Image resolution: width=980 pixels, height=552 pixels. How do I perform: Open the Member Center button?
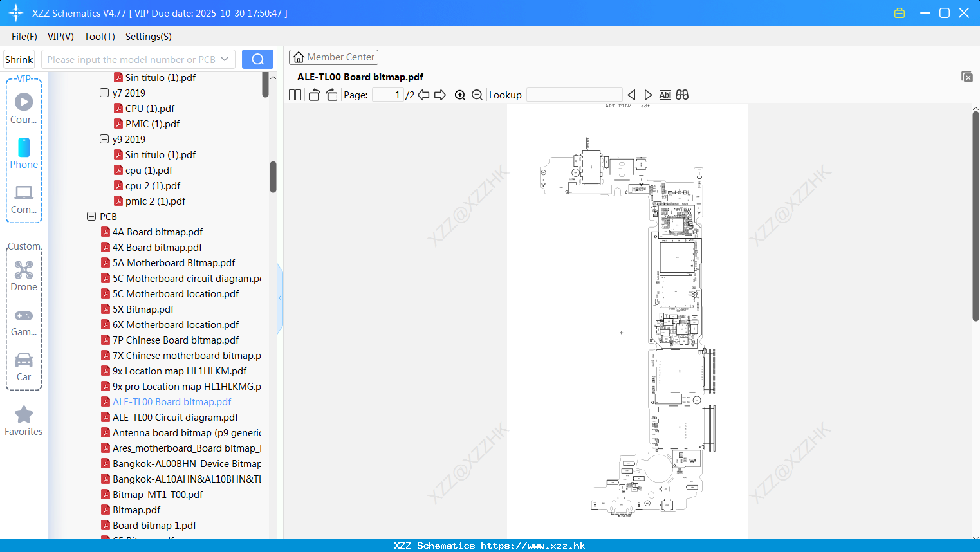(x=333, y=57)
